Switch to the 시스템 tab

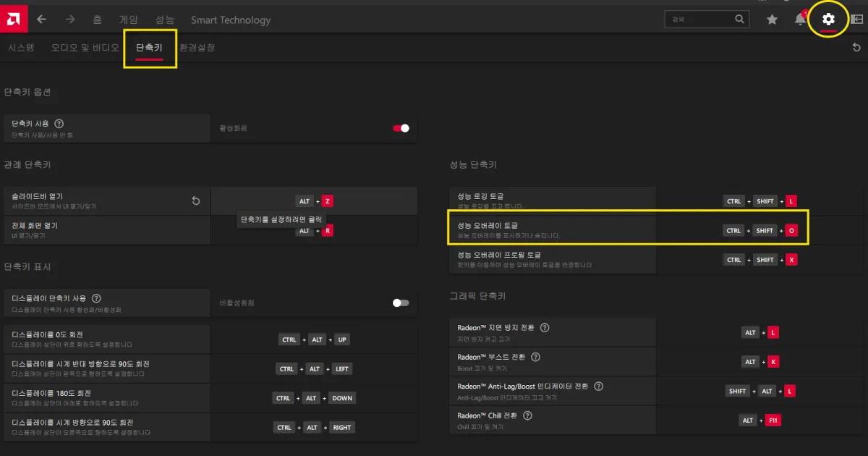(x=21, y=46)
